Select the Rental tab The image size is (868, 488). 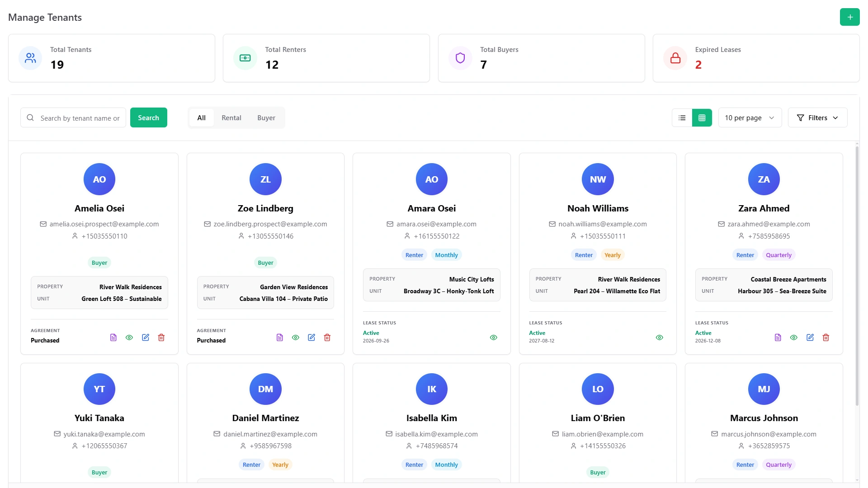click(231, 118)
